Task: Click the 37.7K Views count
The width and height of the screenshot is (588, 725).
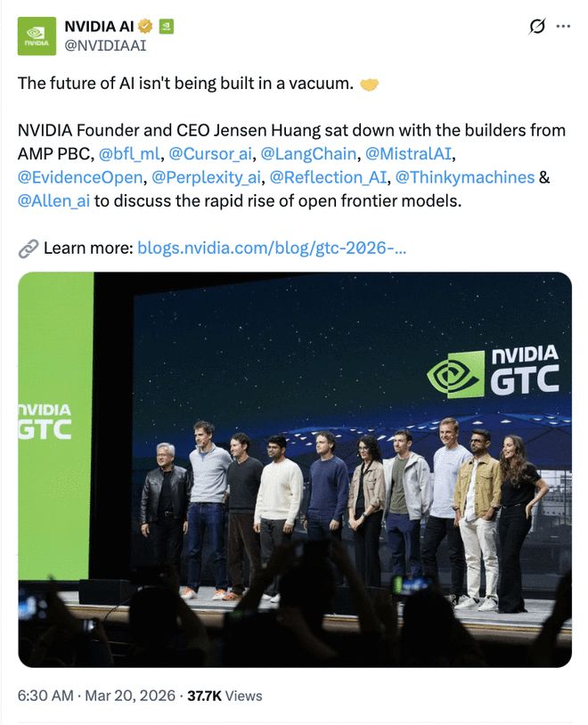Action: (225, 696)
